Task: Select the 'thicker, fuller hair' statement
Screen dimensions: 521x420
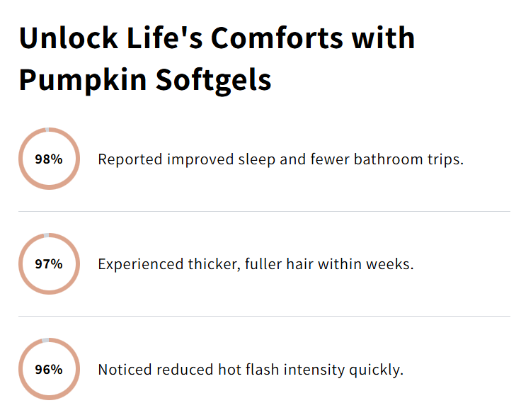Action: coord(256,265)
